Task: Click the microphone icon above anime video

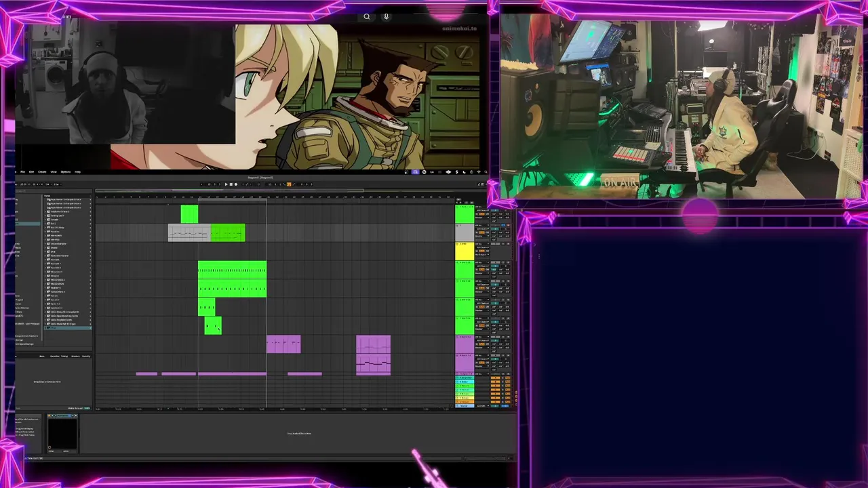Action: coord(386,17)
